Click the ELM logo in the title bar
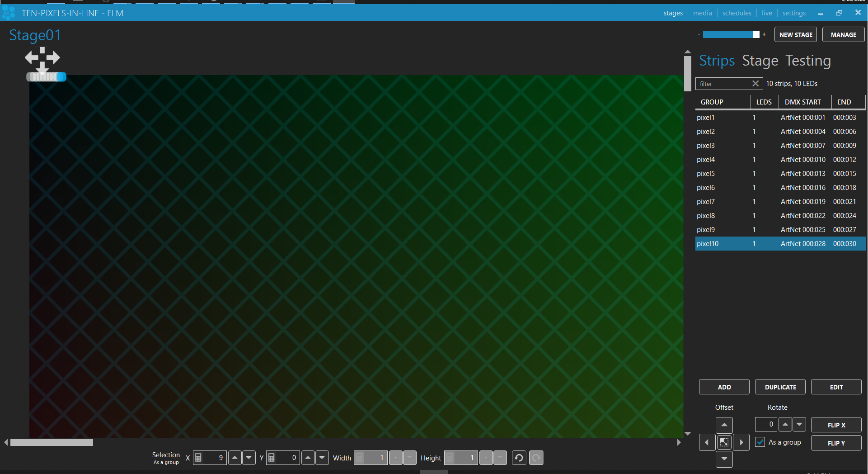Screen dimensions: 868x474 tap(8, 13)
